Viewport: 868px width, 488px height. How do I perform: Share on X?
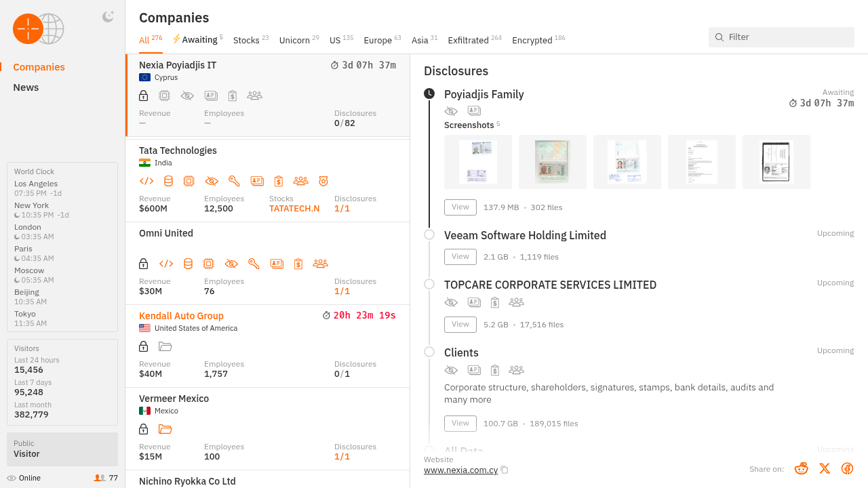coord(825,468)
